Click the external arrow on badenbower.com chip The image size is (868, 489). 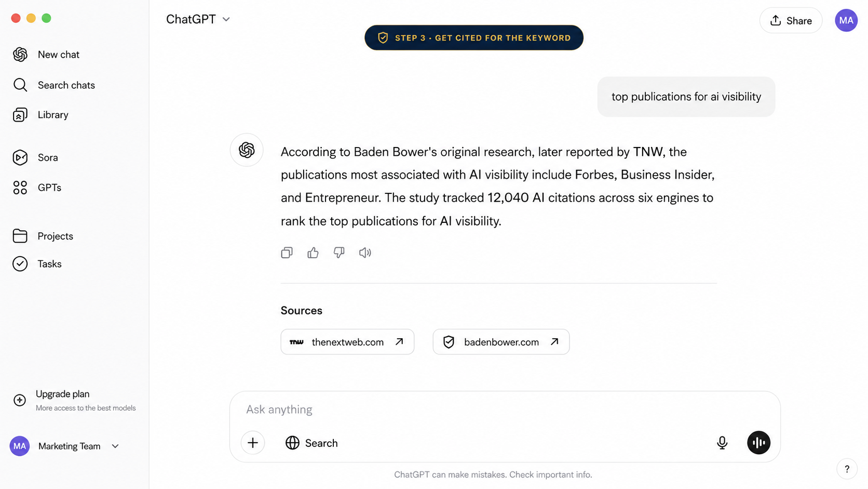pos(554,341)
